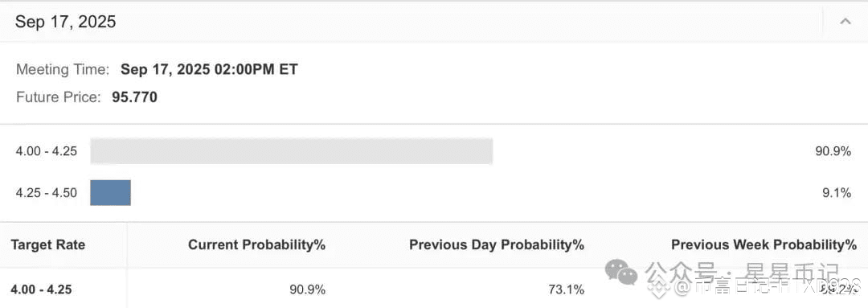This screenshot has height=308, width=868.
Task: Click the Previous Week Probability% header
Action: pyautogui.click(x=764, y=244)
